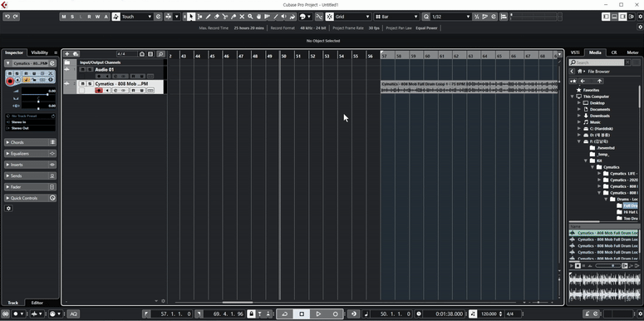Image resolution: width=644 pixels, height=321 pixels.
Task: Click the transport Record button
Action: [x=335, y=314]
